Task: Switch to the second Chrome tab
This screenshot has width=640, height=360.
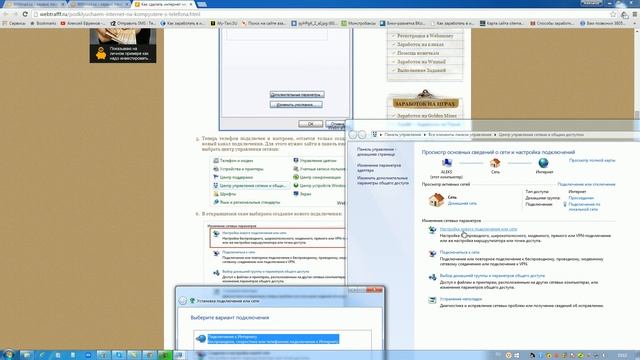Action: pos(99,4)
